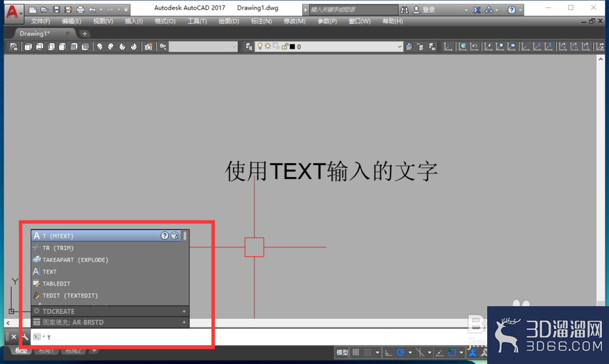The height and width of the screenshot is (364, 609).
Task: Click the Open file folder icon
Action: (44, 10)
